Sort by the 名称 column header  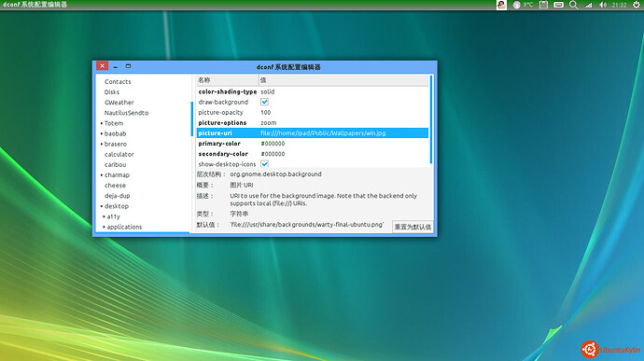[227, 80]
